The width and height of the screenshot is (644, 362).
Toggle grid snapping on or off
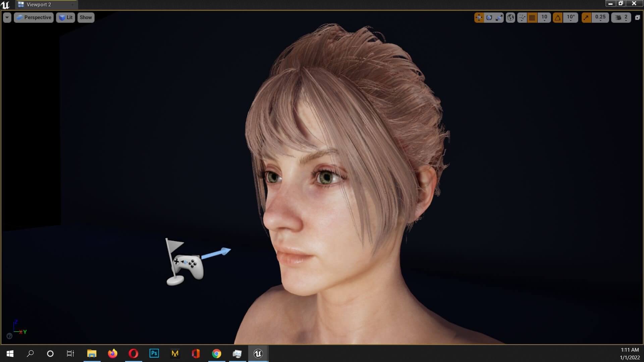tap(532, 17)
